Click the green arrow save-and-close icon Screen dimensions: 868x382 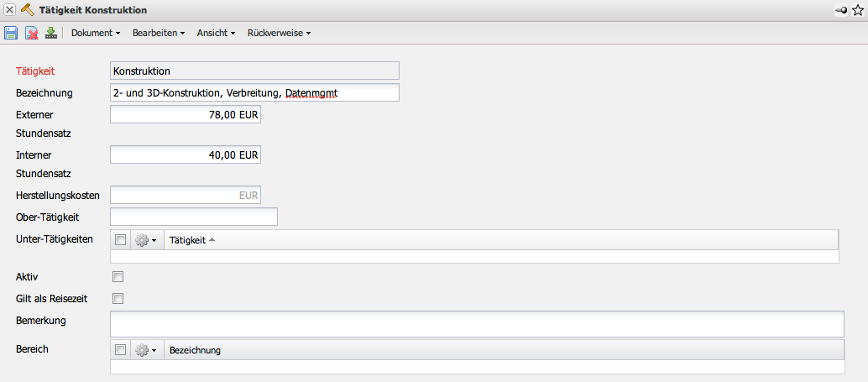click(x=51, y=33)
